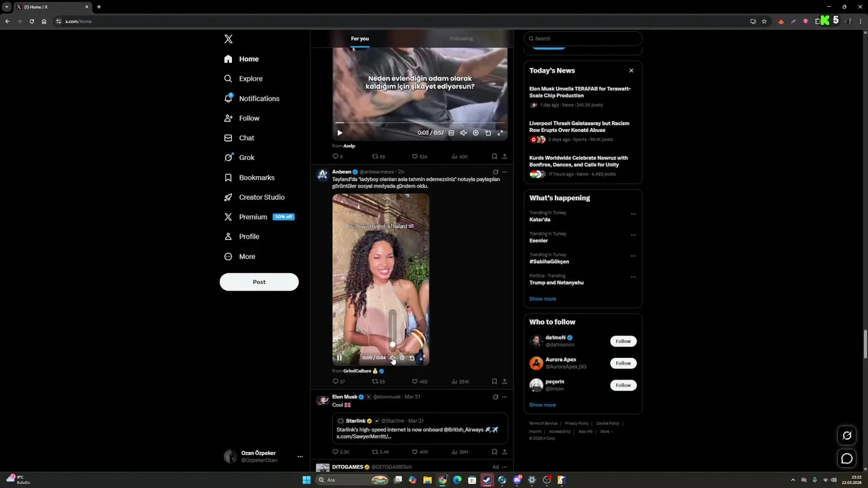Screen dimensions: 868x488
Task: Open Liverpool Thrash Galatasaray news story
Action: [x=583, y=131]
